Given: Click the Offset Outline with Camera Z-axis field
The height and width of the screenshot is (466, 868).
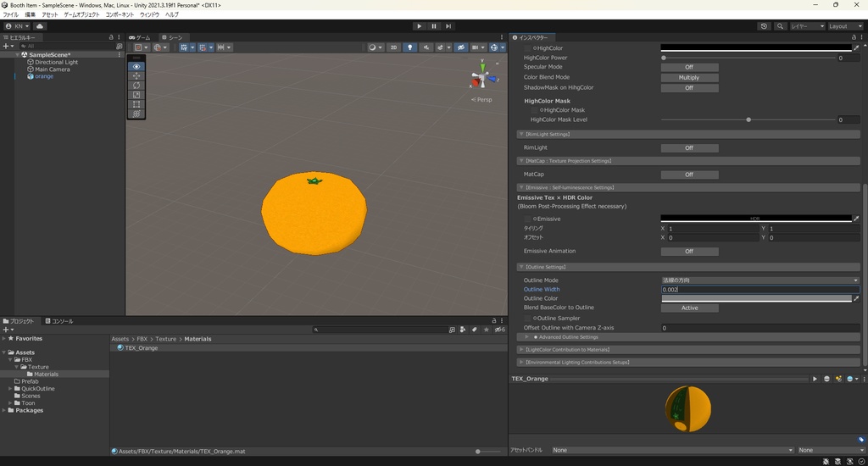Looking at the screenshot, I should click(x=760, y=328).
